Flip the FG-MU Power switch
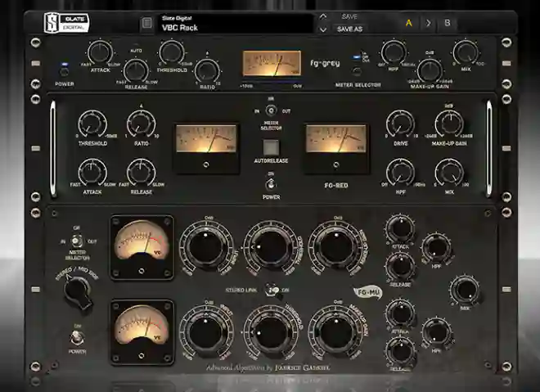The width and height of the screenshot is (540, 392). coord(76,337)
